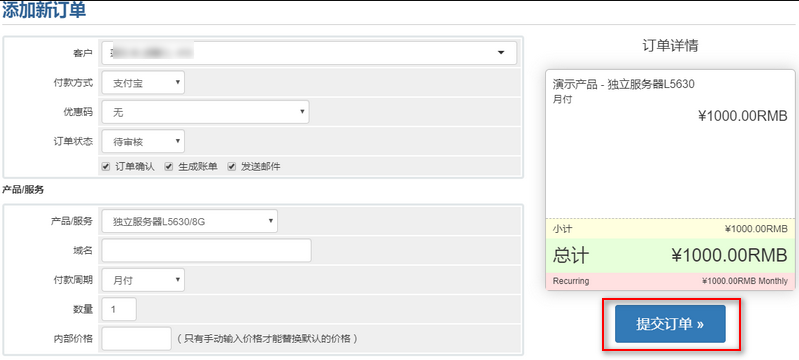Open the 付款周期 月付 dropdown
799x360 pixels.
(x=143, y=280)
